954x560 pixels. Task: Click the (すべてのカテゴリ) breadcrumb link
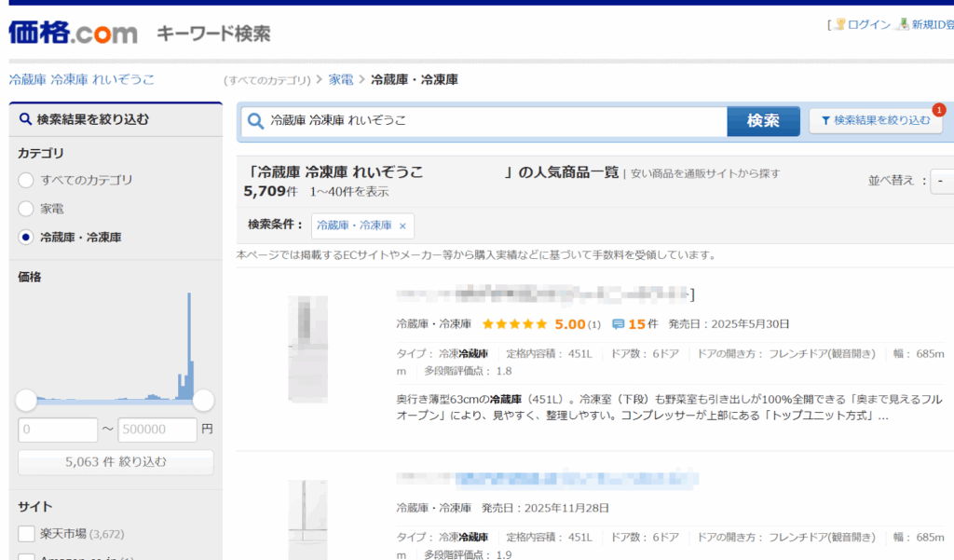pyautogui.click(x=266, y=80)
